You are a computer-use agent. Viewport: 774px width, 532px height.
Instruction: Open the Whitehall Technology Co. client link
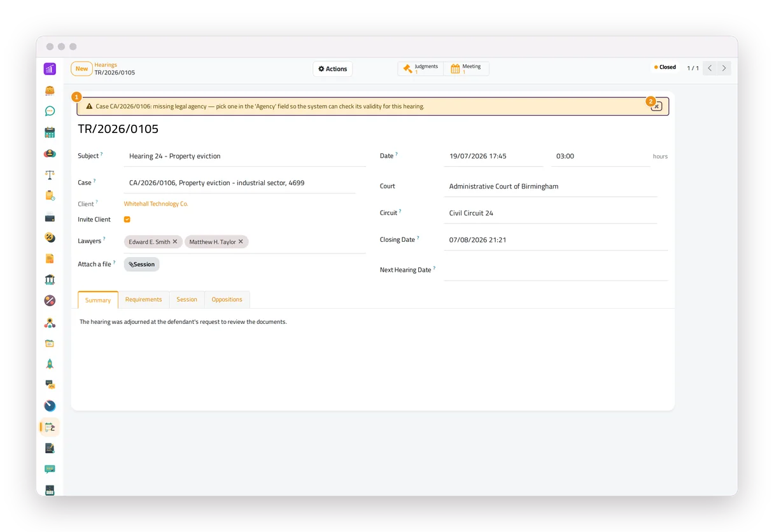pyautogui.click(x=156, y=204)
